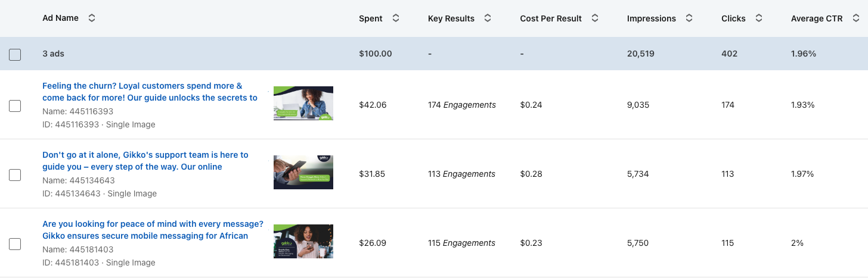Viewport: 868px width, 278px height.
Task: Click the Average CTR header label
Action: coord(816,18)
